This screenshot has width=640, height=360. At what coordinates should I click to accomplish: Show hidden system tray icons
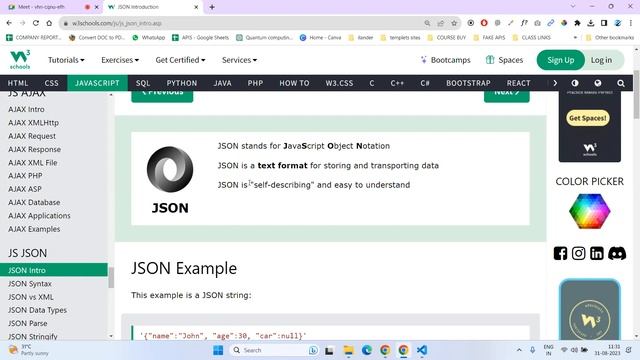519,350
